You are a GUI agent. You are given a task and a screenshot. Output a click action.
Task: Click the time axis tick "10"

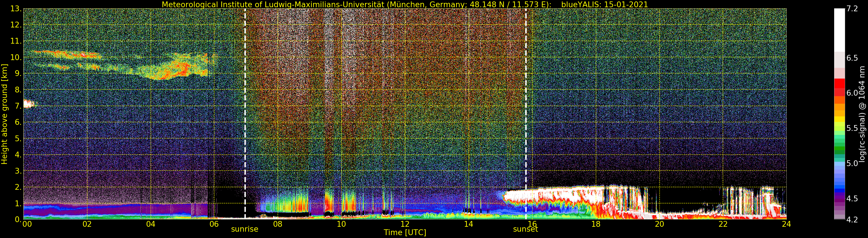point(341,224)
